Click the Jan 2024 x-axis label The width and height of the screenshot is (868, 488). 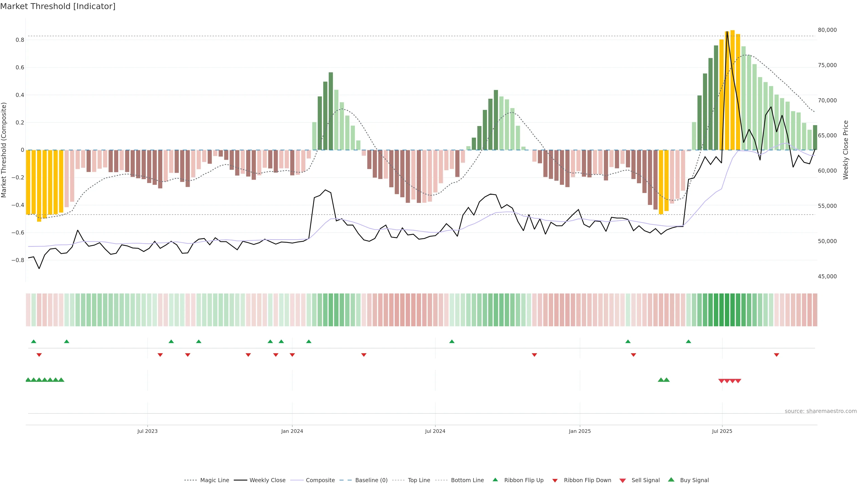[x=292, y=431]
